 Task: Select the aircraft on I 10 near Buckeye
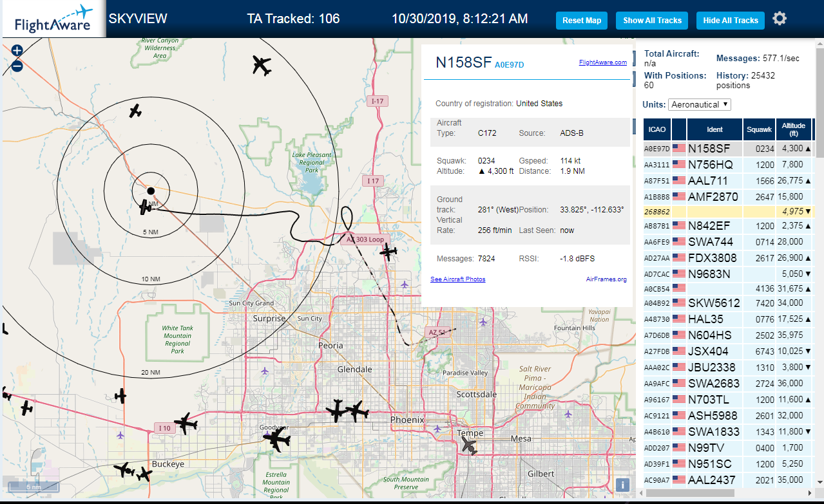[186, 424]
